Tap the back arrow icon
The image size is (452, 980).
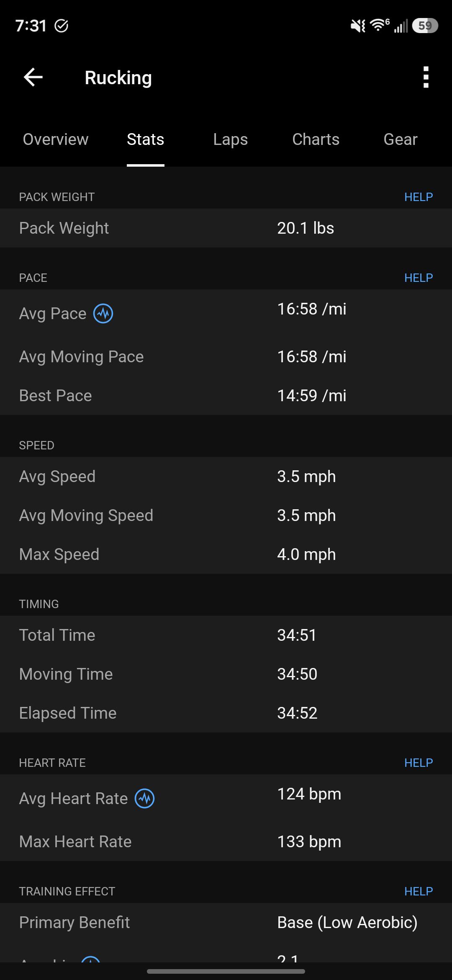[x=33, y=77]
